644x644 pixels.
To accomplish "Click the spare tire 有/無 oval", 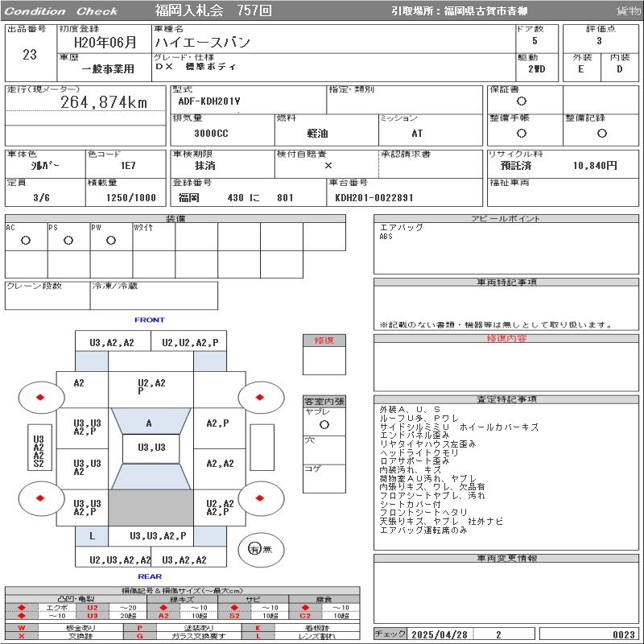I will pos(261,550).
